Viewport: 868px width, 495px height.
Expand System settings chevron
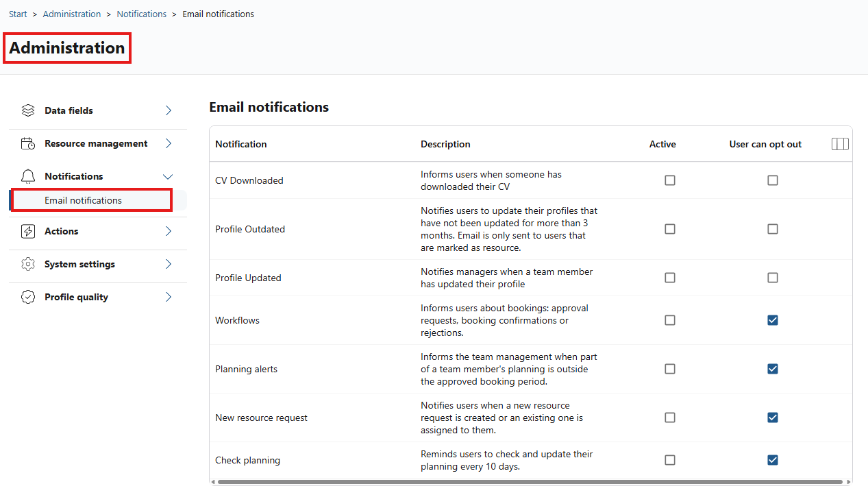point(169,264)
